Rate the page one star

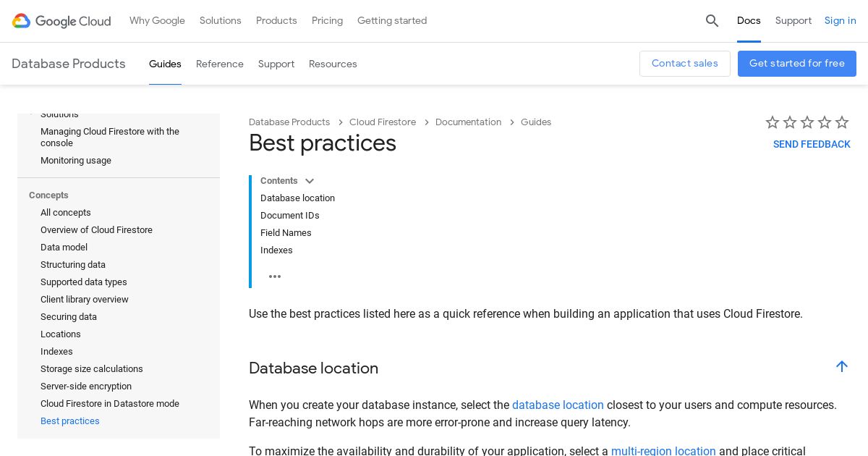[x=773, y=122]
